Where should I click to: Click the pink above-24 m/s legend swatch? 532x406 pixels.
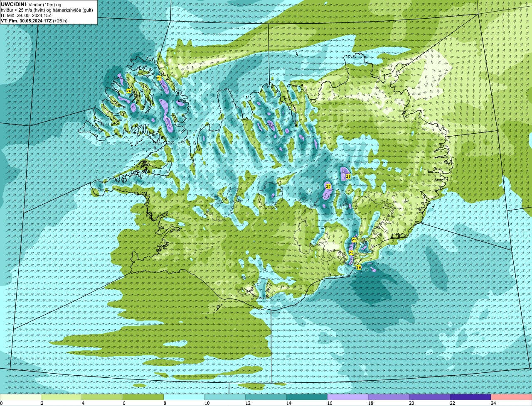[512, 397]
